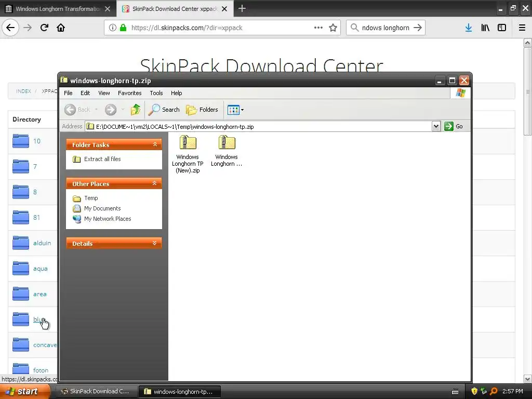Open the folder named 7
This screenshot has width=532, height=399.
pos(35,167)
